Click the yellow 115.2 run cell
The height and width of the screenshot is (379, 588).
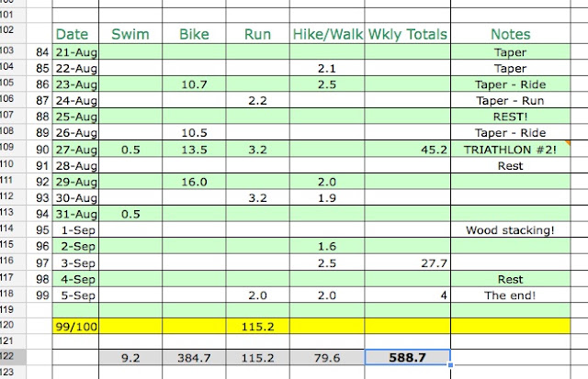point(257,327)
